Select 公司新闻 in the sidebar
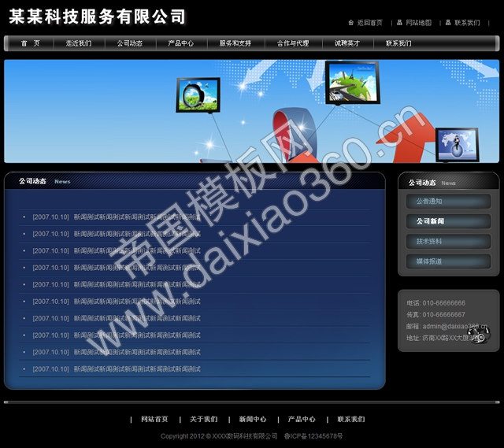Viewport: 504px width, 448px height. 430,221
